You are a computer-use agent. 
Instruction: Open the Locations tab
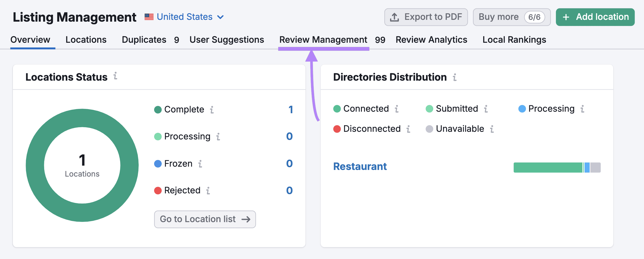coord(86,40)
